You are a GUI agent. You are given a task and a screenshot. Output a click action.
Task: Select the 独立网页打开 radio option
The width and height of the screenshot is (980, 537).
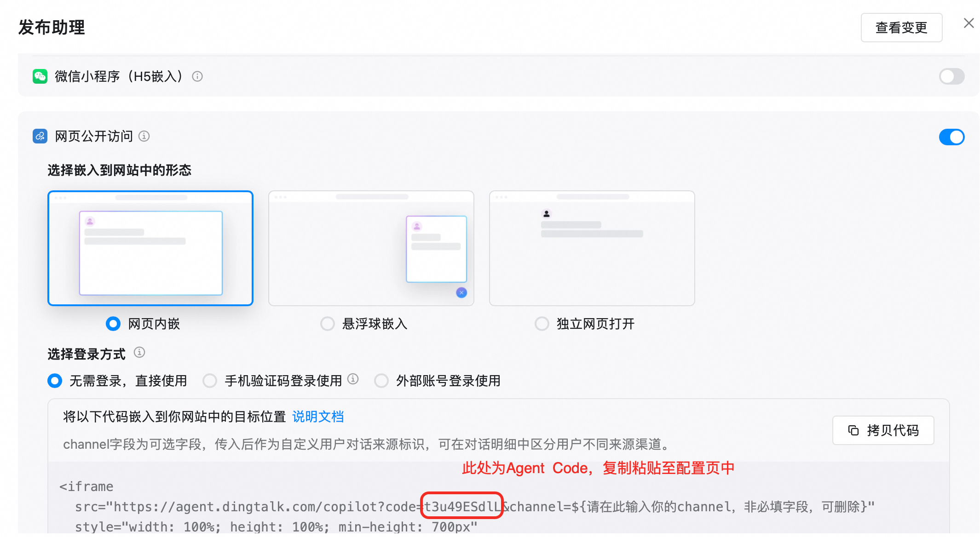(542, 324)
